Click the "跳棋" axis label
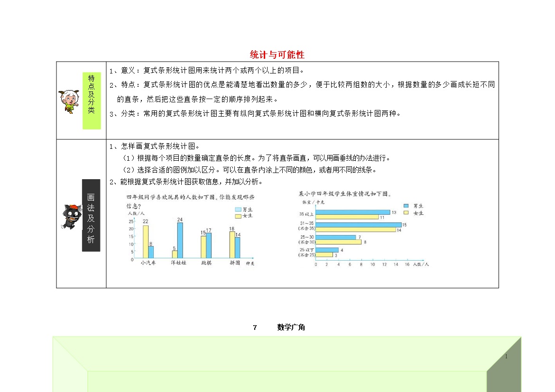 (x=206, y=263)
